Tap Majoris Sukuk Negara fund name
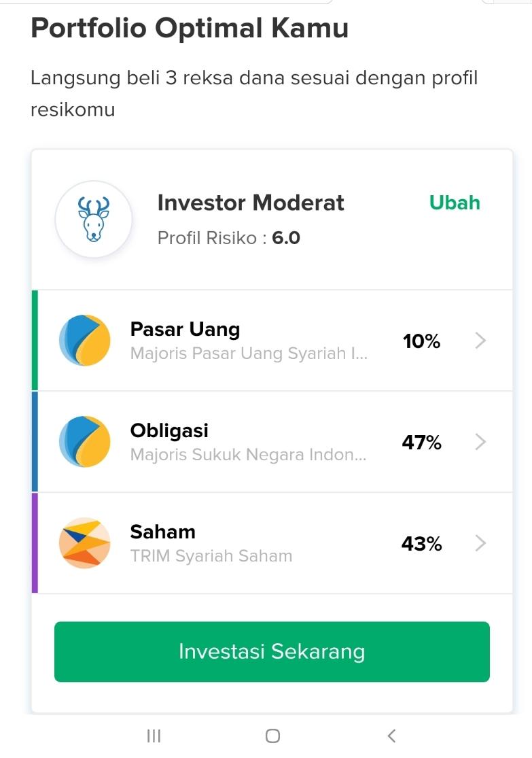The width and height of the screenshot is (532, 758). coord(249,454)
